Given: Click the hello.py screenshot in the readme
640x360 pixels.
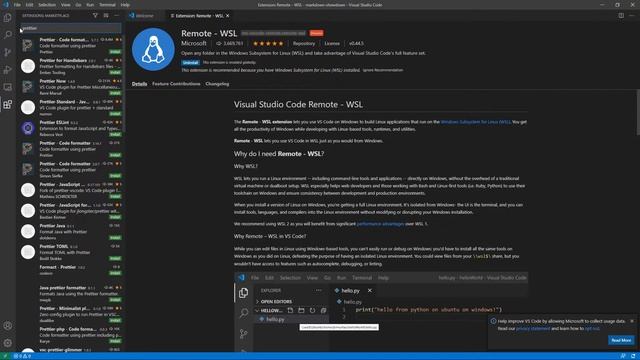Looking at the screenshot, I should [x=381, y=312].
